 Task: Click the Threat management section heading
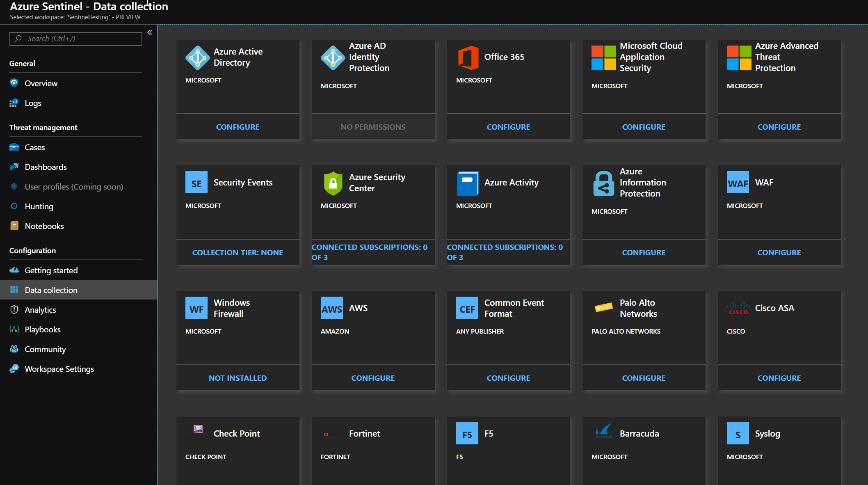coord(43,127)
